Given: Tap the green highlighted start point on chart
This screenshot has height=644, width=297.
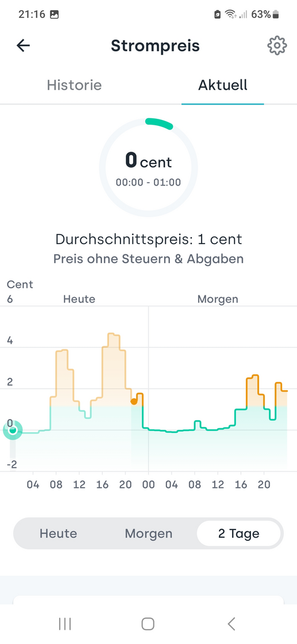Looking at the screenshot, I should pos(13,430).
